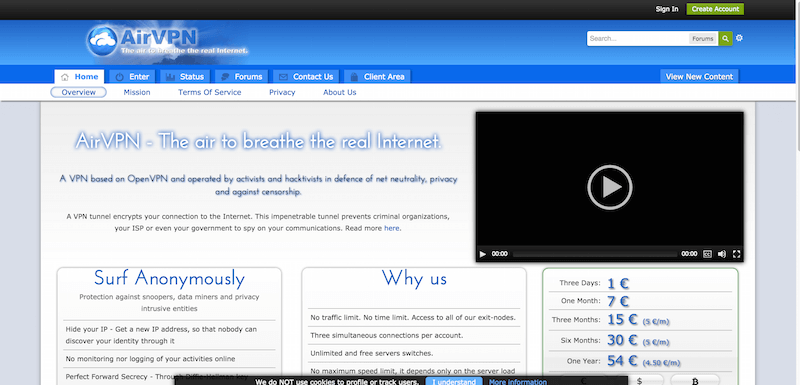Open the Forums search scope dropdown
The height and width of the screenshot is (385, 800).
(703, 39)
